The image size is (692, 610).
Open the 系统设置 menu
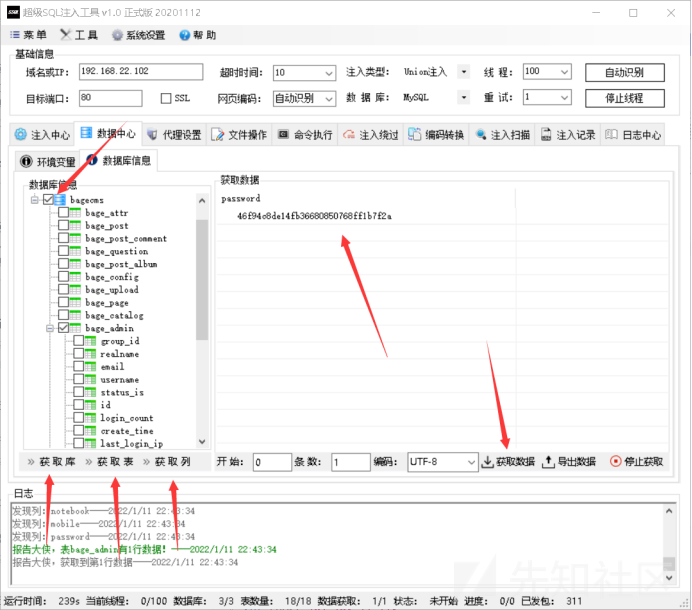pyautogui.click(x=139, y=35)
